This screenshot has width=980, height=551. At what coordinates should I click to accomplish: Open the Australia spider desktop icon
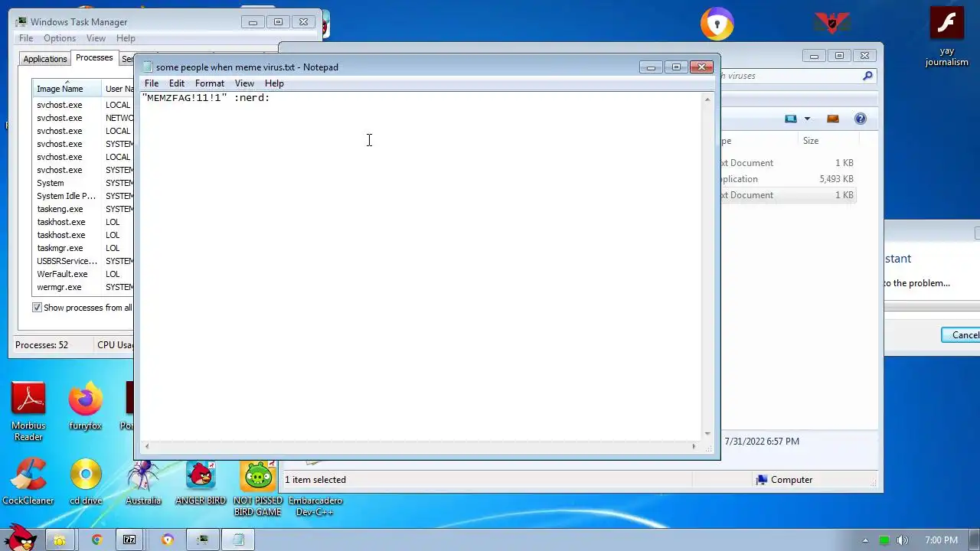pyautogui.click(x=143, y=481)
